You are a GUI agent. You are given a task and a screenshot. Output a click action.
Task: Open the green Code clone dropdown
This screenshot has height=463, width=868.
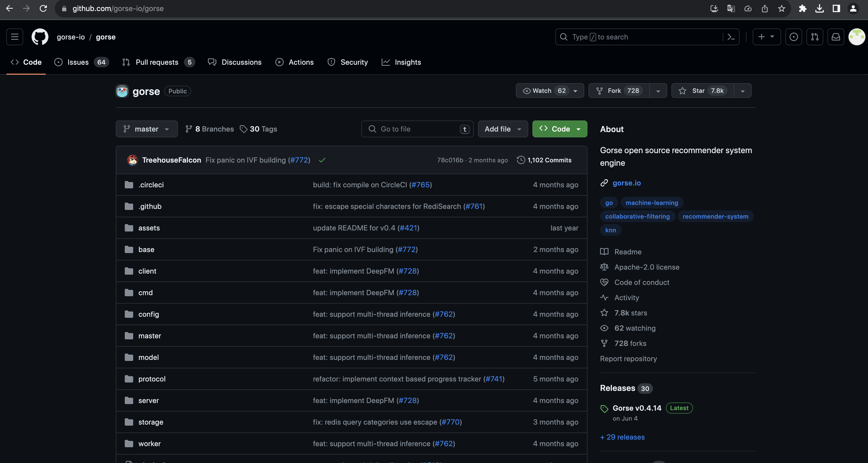click(560, 129)
